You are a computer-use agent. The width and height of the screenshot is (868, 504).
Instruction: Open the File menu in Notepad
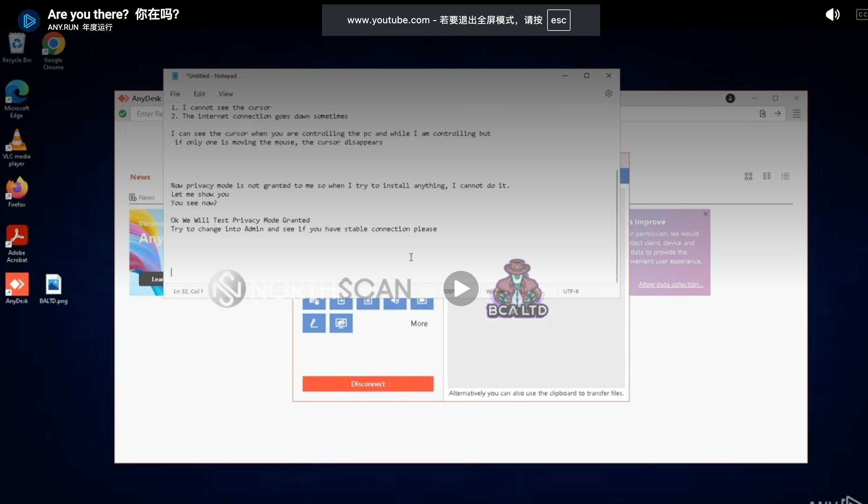175,94
